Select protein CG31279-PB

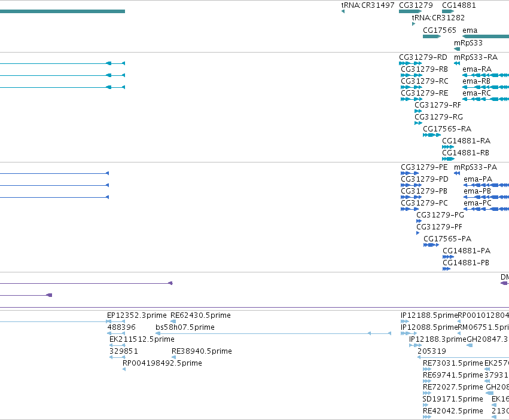424,191
